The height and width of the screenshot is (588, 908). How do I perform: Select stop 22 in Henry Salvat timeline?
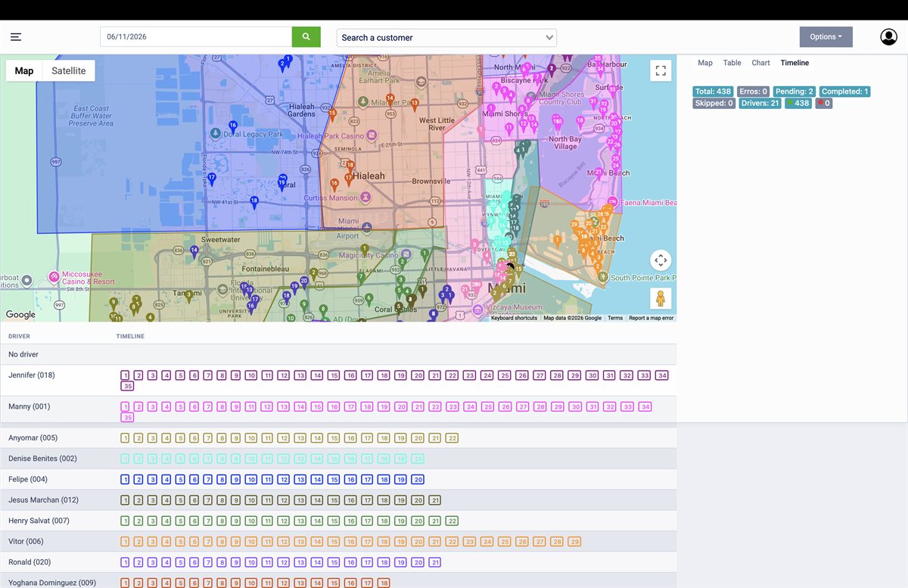coord(452,521)
